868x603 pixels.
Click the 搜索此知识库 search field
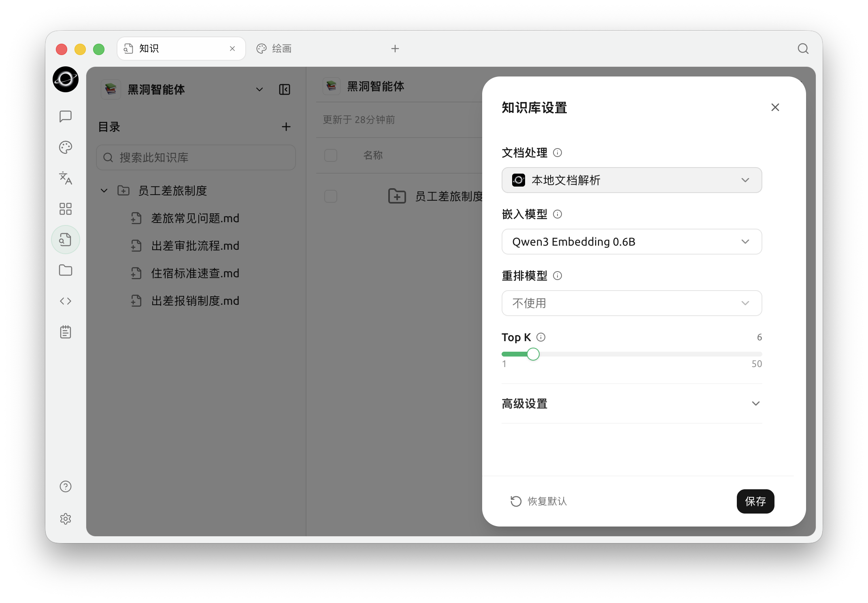coord(196,157)
